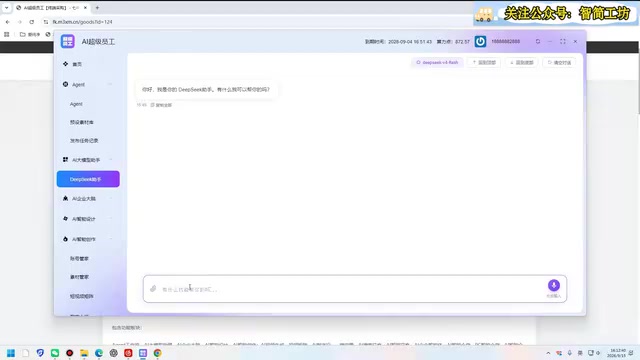Click the red record circle taskbar icon
This screenshot has width=640, height=360.
click(x=69, y=353)
